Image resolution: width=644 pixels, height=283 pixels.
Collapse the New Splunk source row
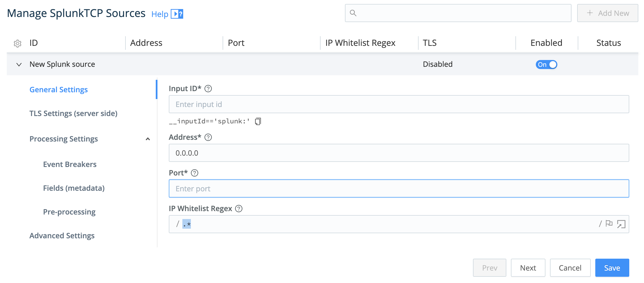click(19, 65)
